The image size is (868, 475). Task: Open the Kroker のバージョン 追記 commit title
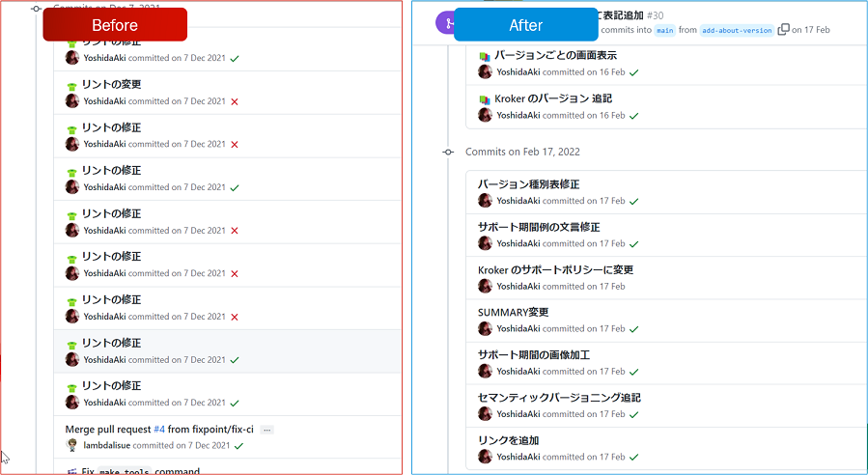[x=553, y=98]
